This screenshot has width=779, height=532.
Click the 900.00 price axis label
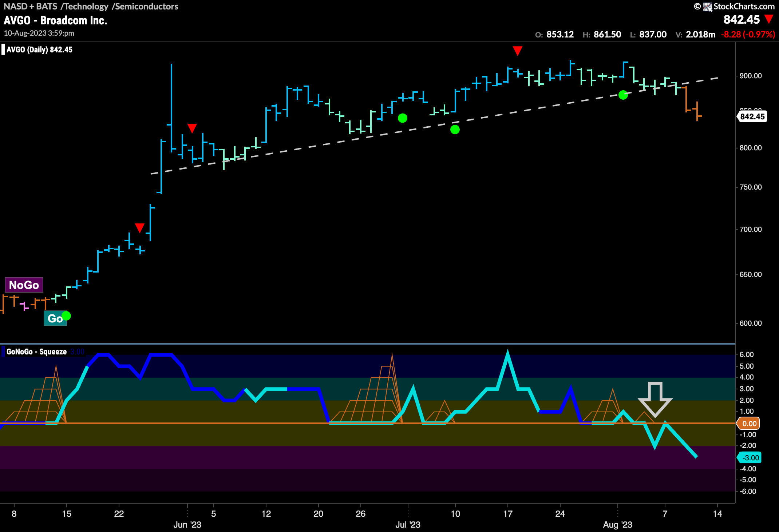750,76
